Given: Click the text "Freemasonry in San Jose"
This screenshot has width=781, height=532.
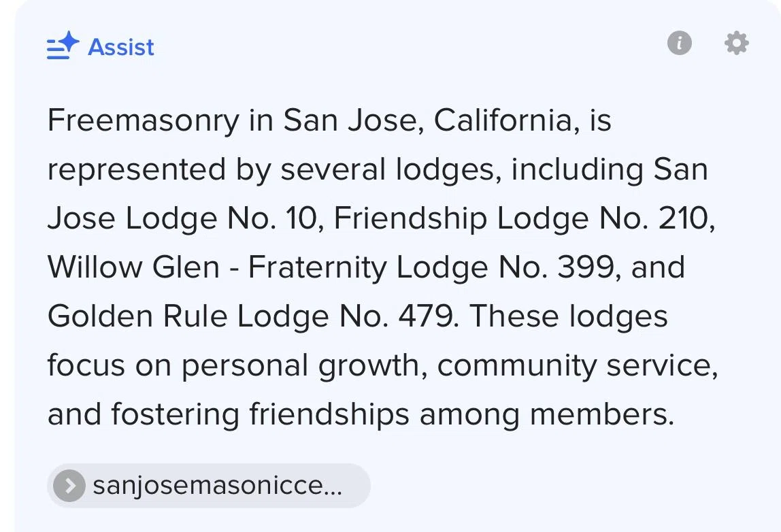Looking at the screenshot, I should pyautogui.click(x=232, y=120).
